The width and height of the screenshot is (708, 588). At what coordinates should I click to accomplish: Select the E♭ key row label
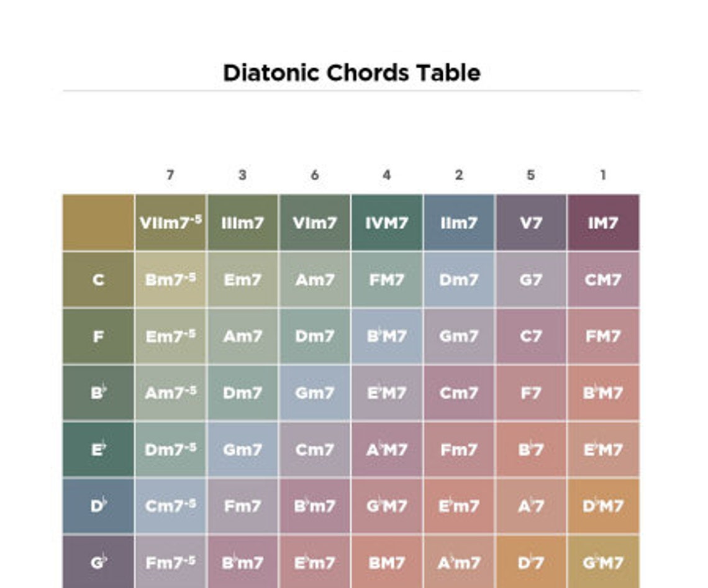click(x=98, y=450)
